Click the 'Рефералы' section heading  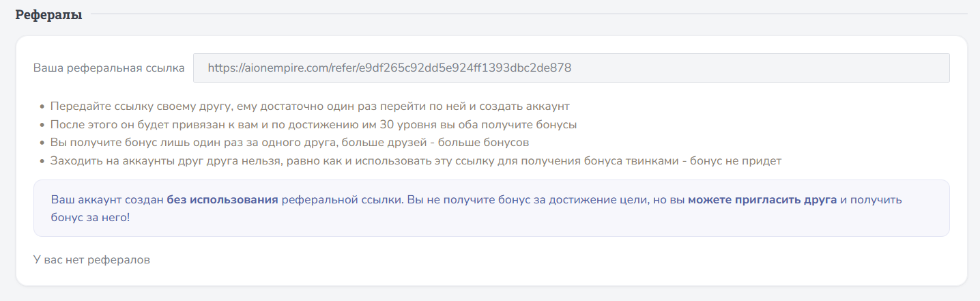(48, 15)
